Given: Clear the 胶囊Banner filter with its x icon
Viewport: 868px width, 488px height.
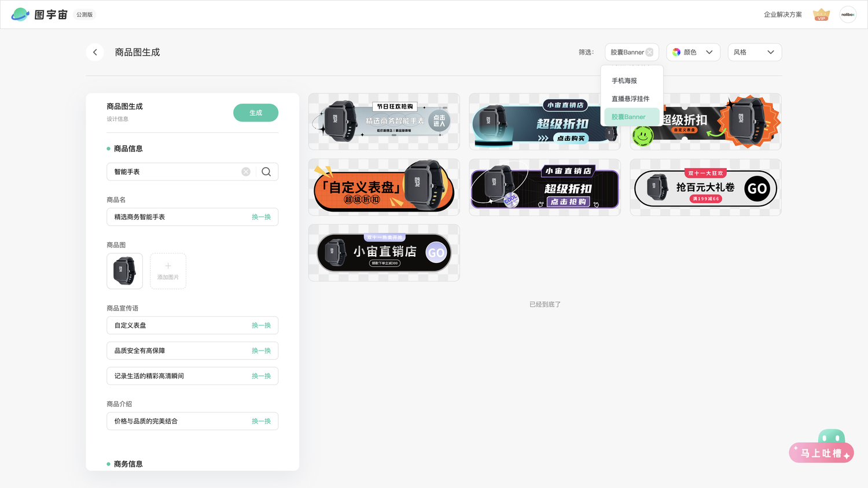Looking at the screenshot, I should [x=649, y=52].
